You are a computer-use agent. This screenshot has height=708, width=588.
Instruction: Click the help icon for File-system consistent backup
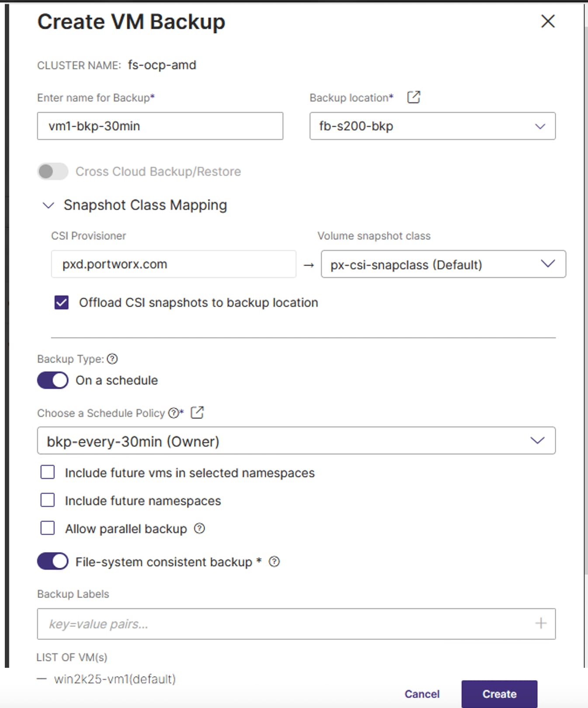click(x=275, y=562)
